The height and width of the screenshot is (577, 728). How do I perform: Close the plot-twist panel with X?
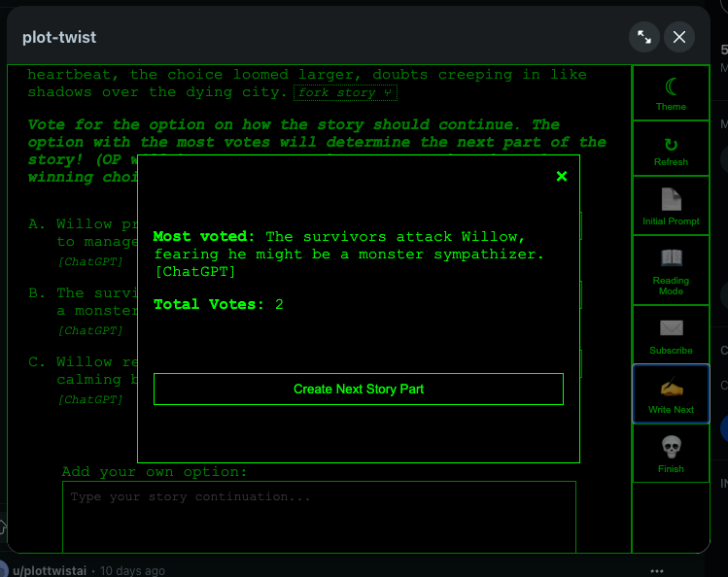[679, 37]
